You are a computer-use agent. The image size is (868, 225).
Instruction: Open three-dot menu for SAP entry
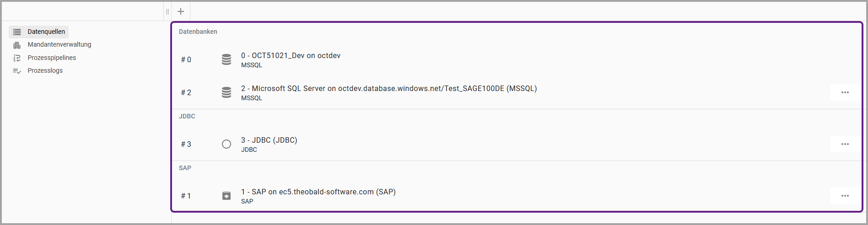[845, 196]
